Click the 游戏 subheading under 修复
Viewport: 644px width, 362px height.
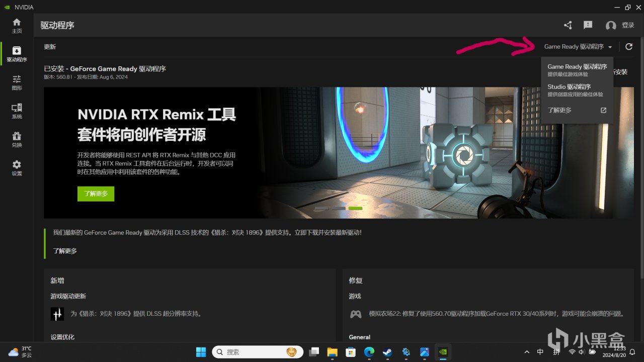pos(355,296)
